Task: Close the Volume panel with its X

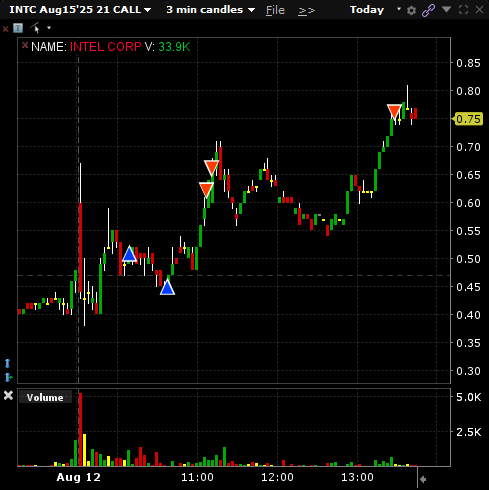Action: (8, 396)
